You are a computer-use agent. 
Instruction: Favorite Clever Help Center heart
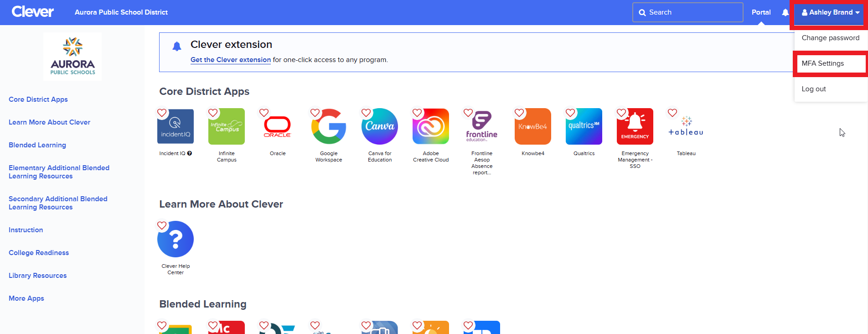pos(162,225)
